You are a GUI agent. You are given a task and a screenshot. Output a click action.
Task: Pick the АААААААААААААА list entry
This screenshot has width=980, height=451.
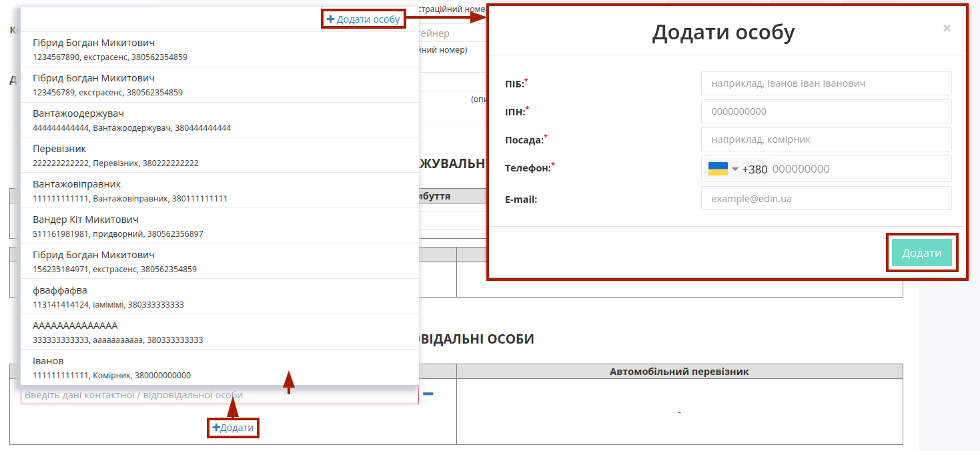219,332
